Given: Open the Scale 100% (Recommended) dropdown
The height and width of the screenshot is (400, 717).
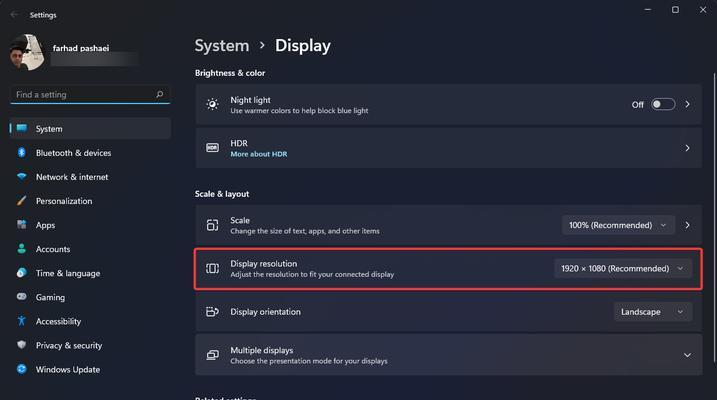Looking at the screenshot, I should click(618, 225).
